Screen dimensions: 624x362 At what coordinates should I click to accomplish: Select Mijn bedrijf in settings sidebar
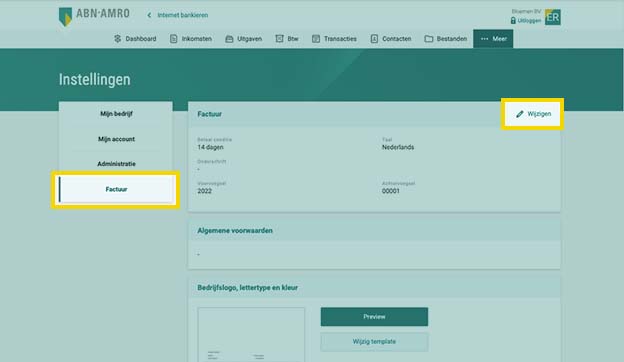(116, 114)
